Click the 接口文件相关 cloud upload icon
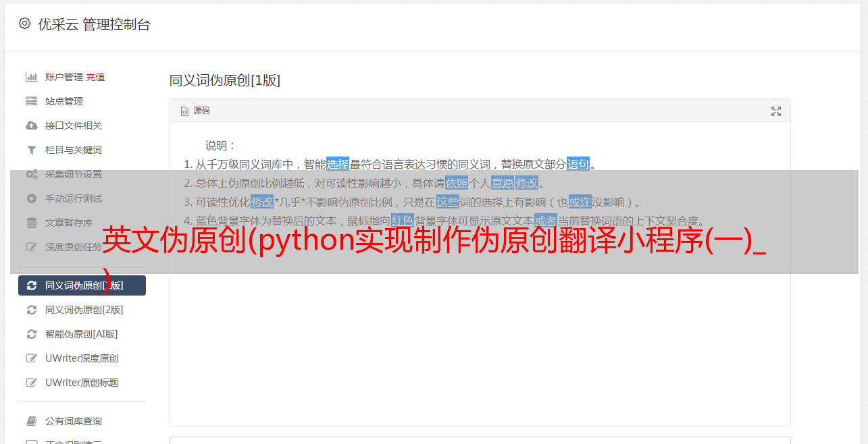This screenshot has width=868, height=444. [x=31, y=126]
